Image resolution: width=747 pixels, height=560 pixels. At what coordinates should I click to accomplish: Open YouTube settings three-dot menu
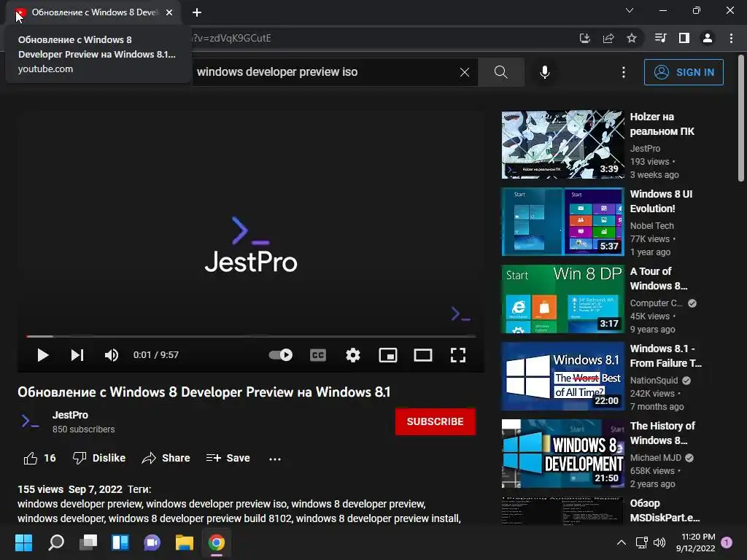tap(623, 72)
